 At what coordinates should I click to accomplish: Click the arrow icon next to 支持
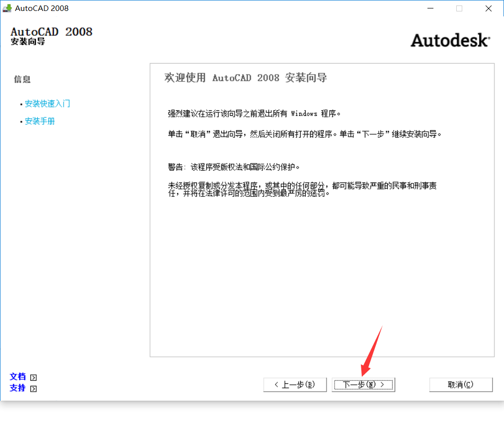pyautogui.click(x=33, y=389)
